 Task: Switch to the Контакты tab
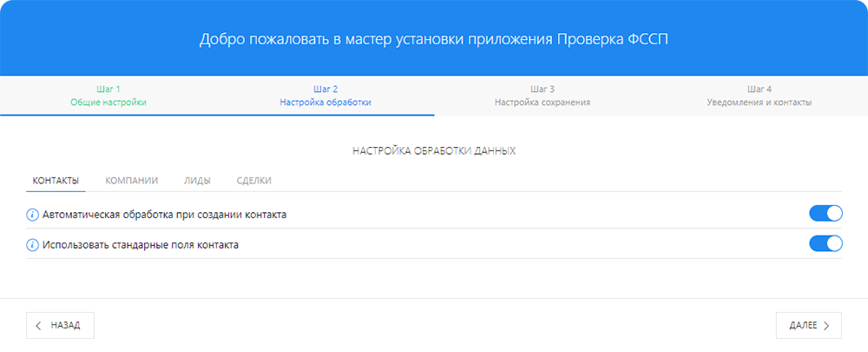[x=56, y=181]
